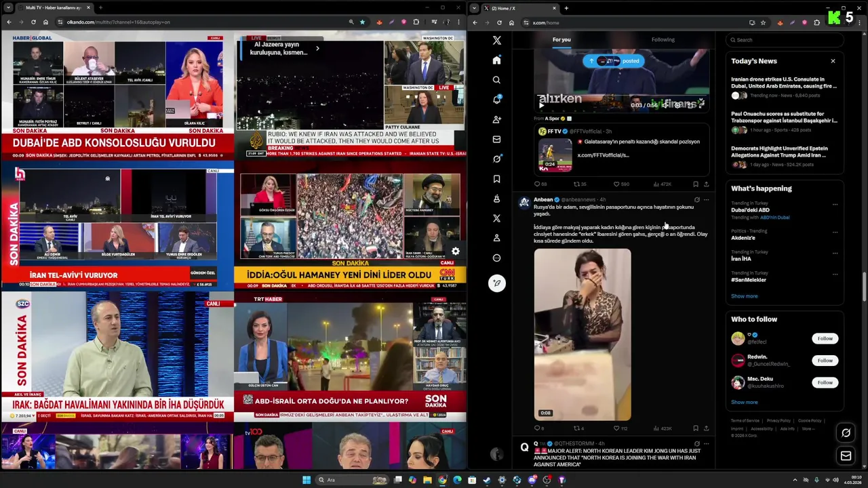Screen dimensions: 868x488
Task: Show hidden system tray icons
Action: 795,480
